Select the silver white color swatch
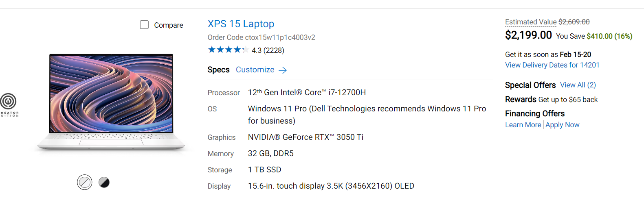 point(85,182)
